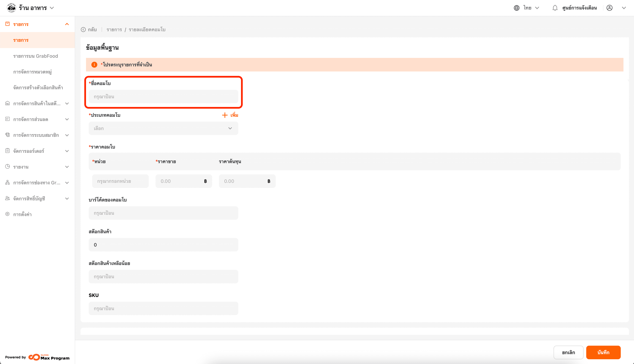Open จัดการสร้างตัวเลือกสินค้า menu item
The image size is (634, 364).
tap(38, 88)
